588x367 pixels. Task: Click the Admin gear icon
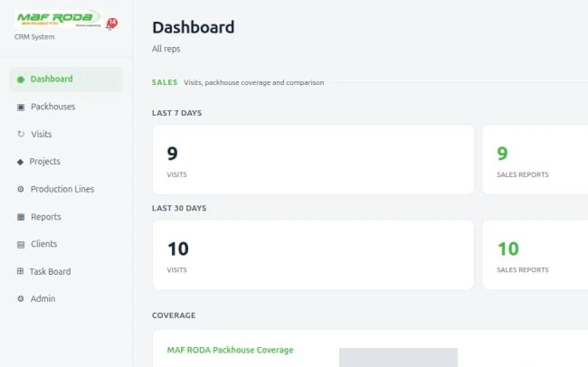[21, 299]
